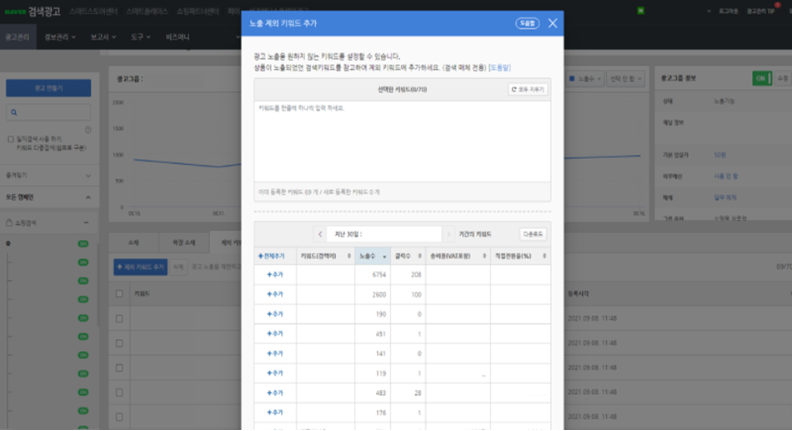Click the help question mark icon in sidebar
792x431 pixels.
(x=88, y=130)
